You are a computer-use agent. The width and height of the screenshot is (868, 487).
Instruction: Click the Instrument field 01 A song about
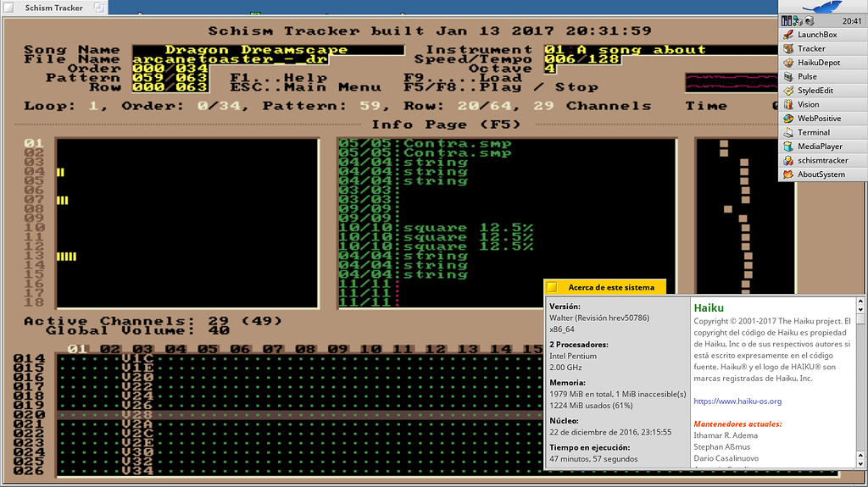pyautogui.click(x=660, y=50)
